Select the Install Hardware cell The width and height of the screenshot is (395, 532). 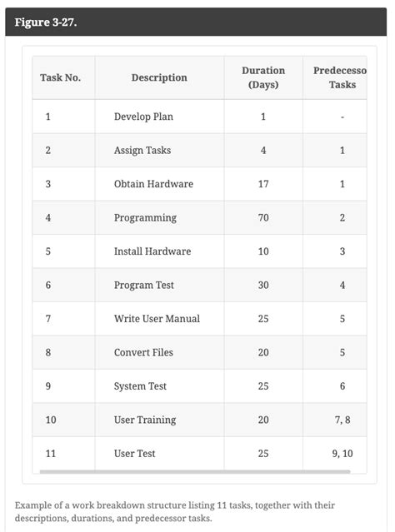point(159,251)
